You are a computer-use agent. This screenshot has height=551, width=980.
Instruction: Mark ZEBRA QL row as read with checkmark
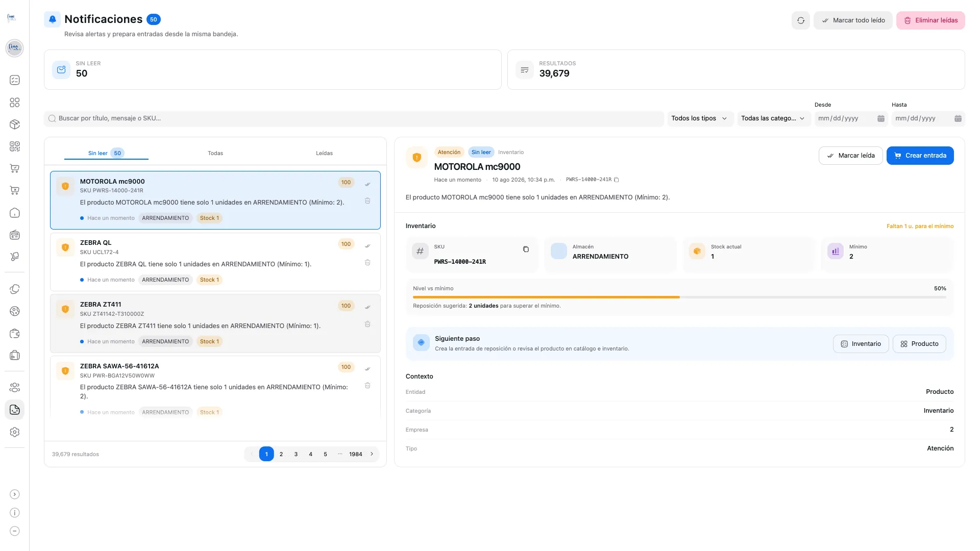click(367, 246)
